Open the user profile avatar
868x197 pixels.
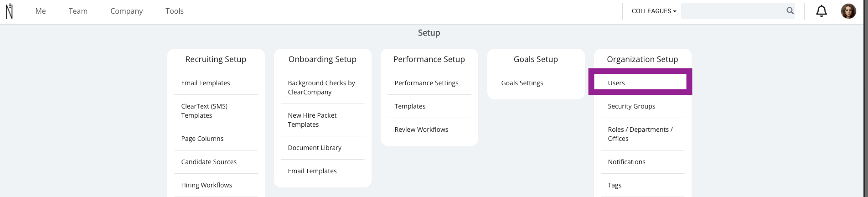coord(848,11)
